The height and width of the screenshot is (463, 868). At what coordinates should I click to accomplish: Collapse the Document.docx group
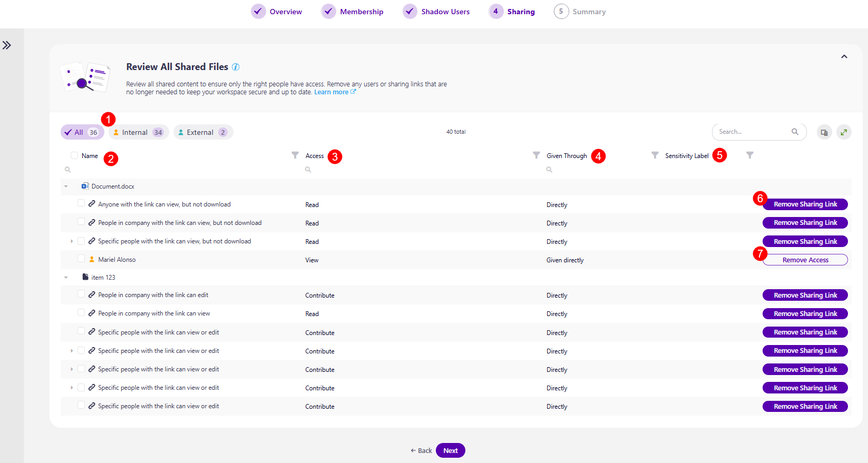point(66,186)
